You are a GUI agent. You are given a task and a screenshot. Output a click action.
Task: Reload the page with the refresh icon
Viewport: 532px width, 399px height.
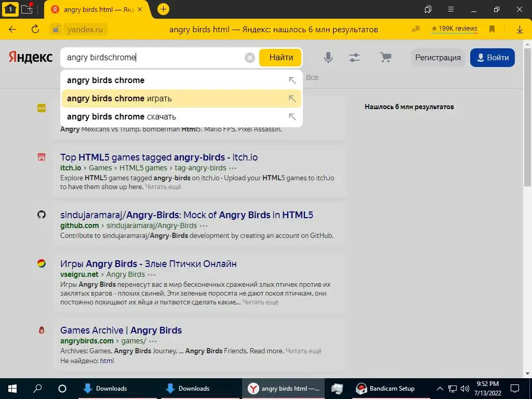click(x=35, y=30)
